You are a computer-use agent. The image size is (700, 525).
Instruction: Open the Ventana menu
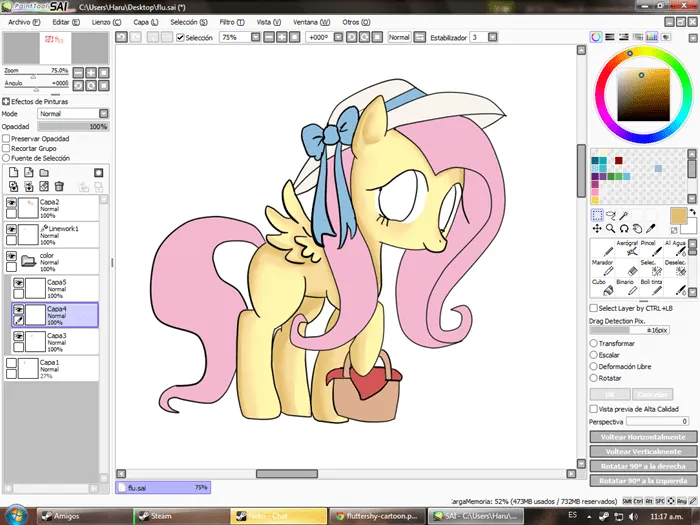click(312, 22)
